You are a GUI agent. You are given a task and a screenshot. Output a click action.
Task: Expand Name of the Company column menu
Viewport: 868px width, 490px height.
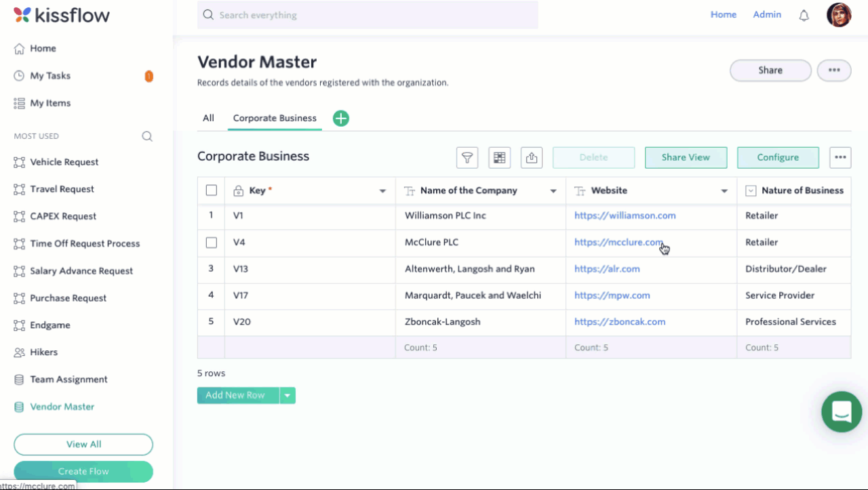(x=553, y=191)
